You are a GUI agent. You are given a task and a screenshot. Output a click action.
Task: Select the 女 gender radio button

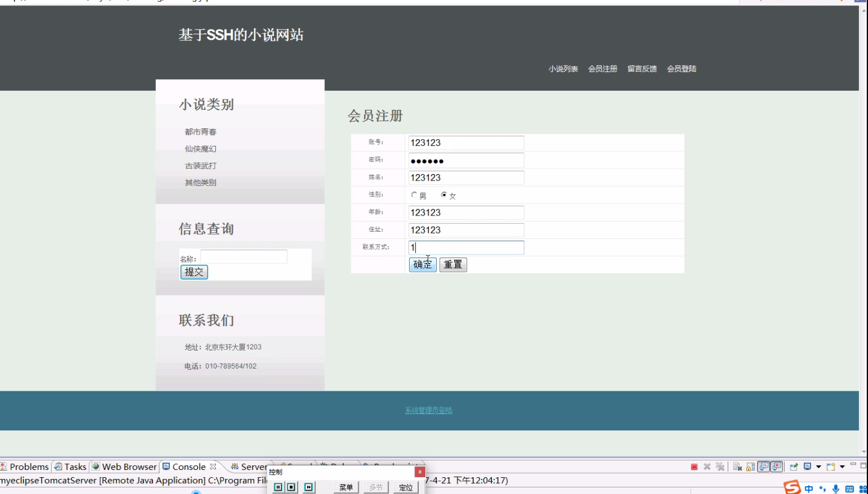444,195
